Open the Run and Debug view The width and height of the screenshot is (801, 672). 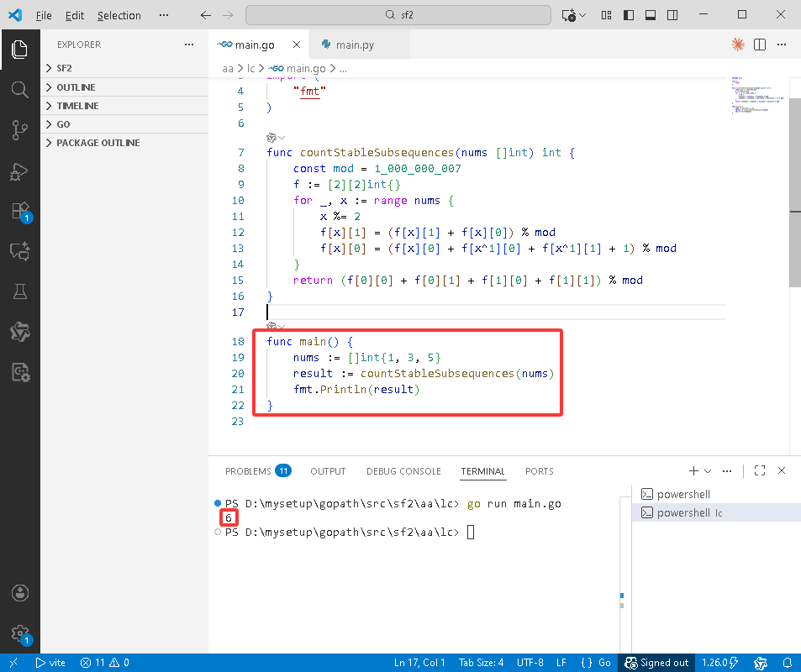coord(19,171)
